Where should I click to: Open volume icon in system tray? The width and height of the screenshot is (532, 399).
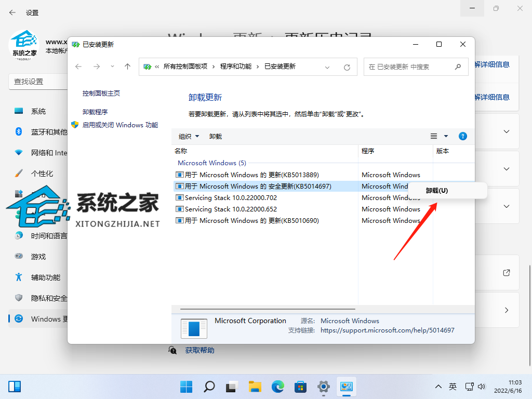pyautogui.click(x=482, y=387)
